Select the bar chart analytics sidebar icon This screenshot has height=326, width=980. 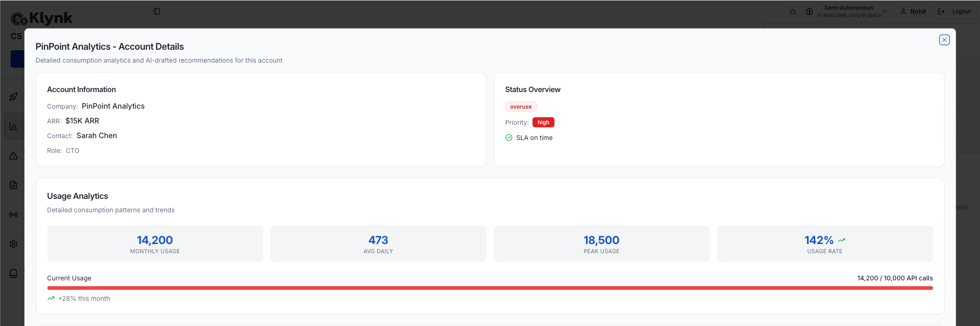click(x=13, y=126)
